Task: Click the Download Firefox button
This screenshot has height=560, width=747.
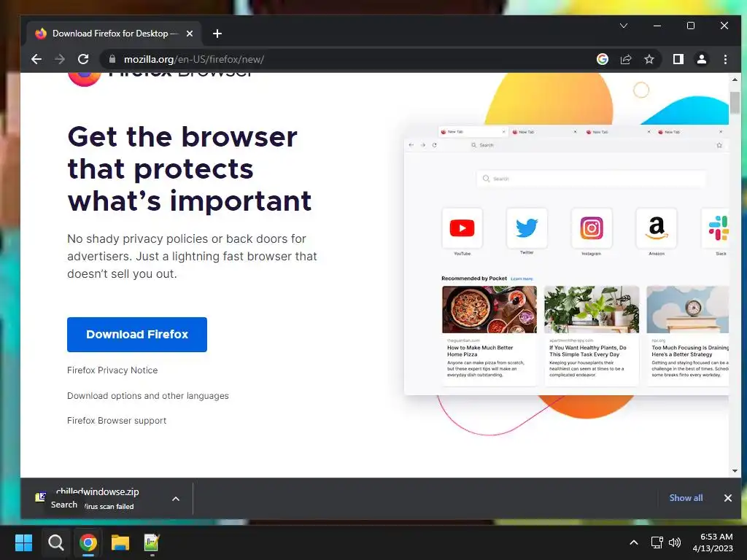Action: pos(137,334)
